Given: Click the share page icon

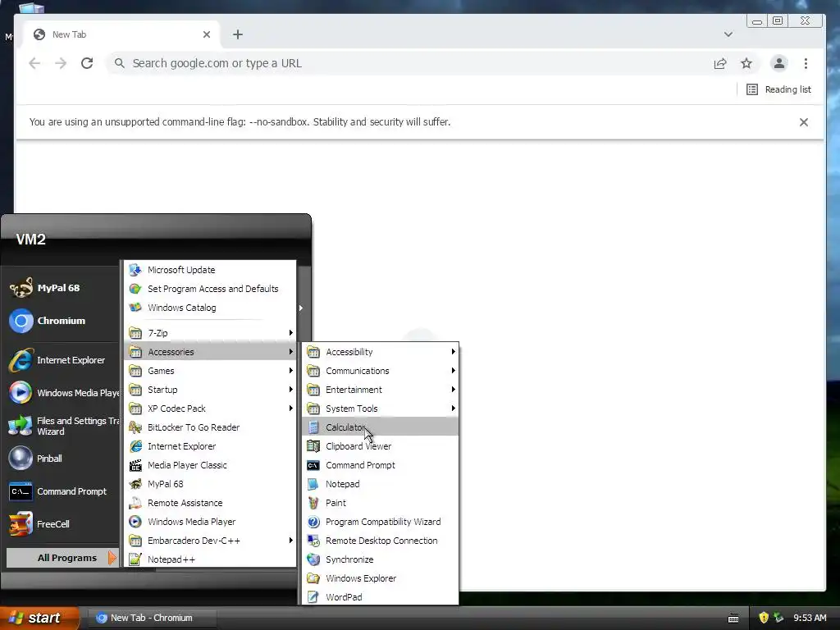Looking at the screenshot, I should coord(720,63).
